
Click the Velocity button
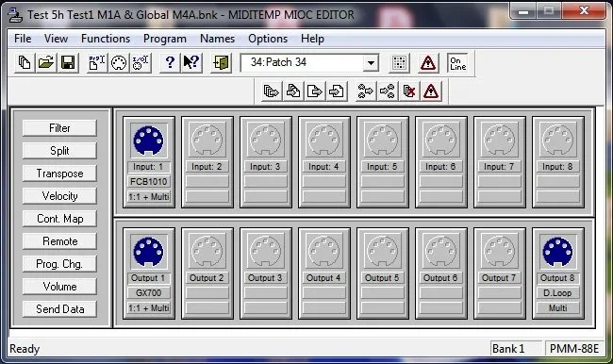[x=59, y=196]
